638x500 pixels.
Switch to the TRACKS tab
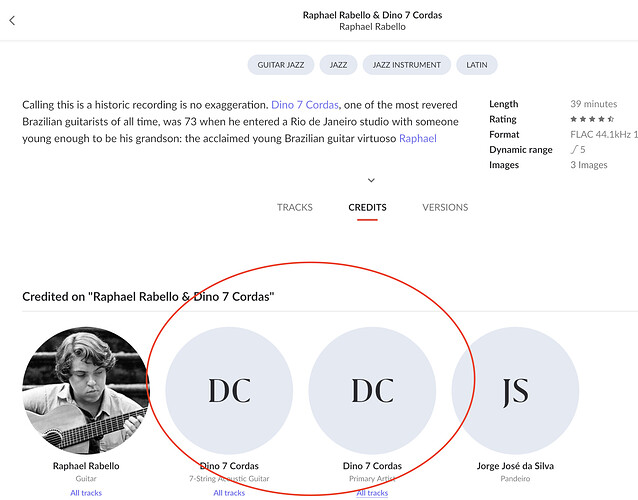pos(295,207)
